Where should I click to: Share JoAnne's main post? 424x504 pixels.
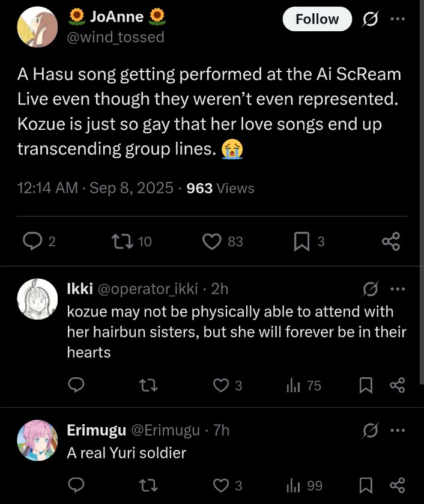pyautogui.click(x=391, y=241)
